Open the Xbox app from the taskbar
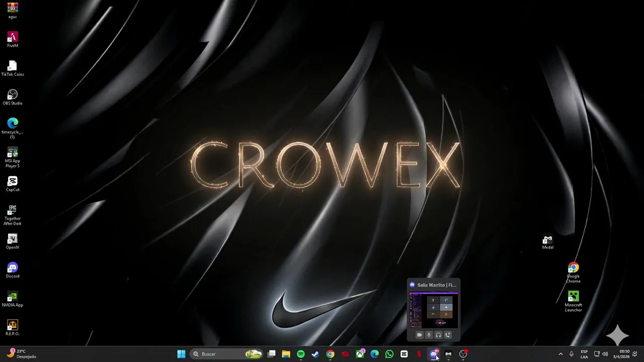The image size is (644, 362). point(360,354)
